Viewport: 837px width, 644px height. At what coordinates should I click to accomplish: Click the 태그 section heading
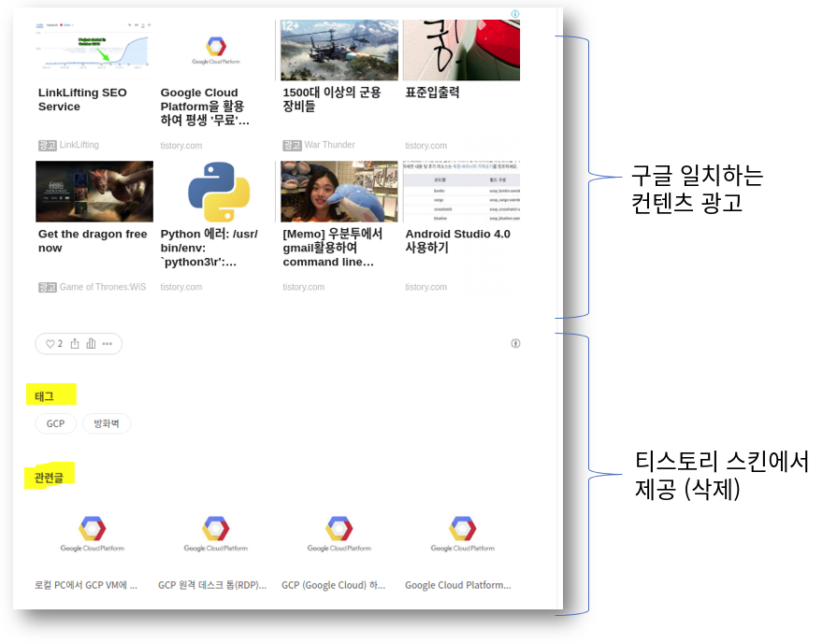tap(44, 396)
